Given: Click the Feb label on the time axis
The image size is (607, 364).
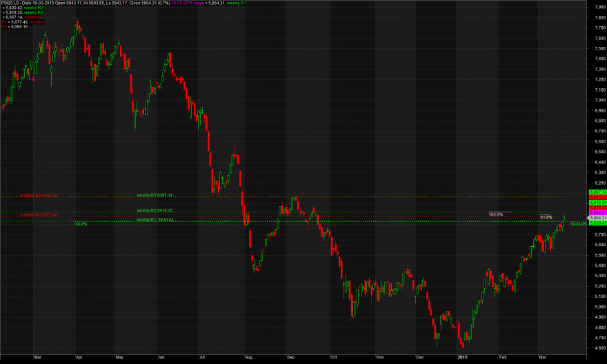Looking at the screenshot, I should tap(503, 357).
